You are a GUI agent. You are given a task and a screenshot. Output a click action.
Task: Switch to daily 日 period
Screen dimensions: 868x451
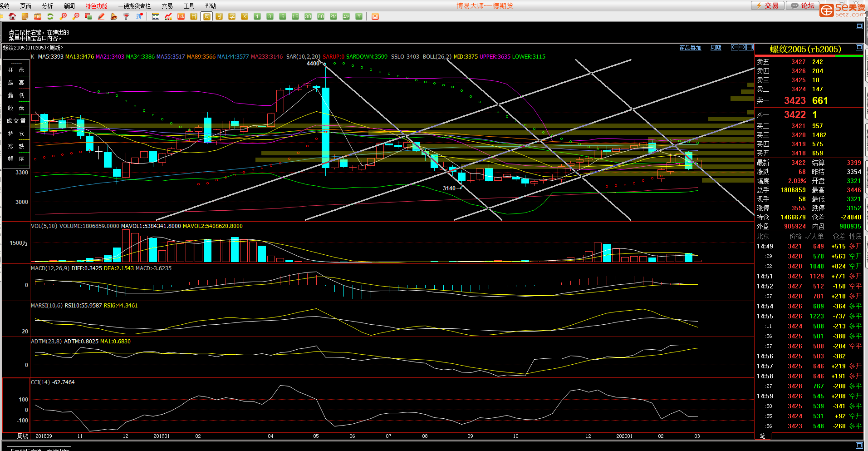tap(194, 16)
